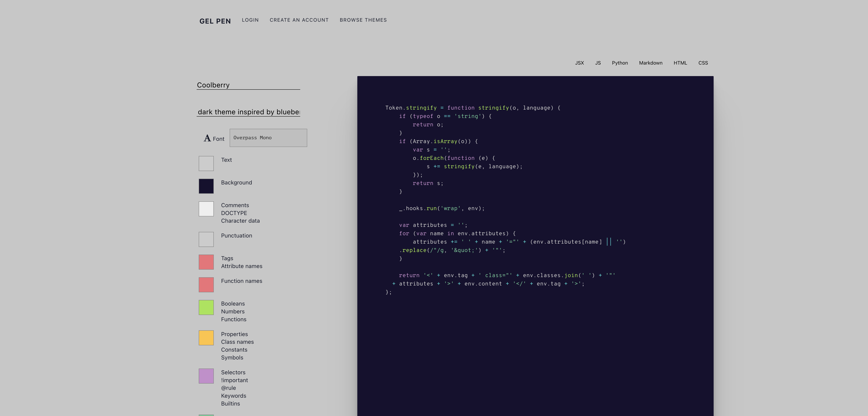This screenshot has height=416, width=868.
Task: Click CREATE AN ACCOUNT link
Action: pos(299,20)
